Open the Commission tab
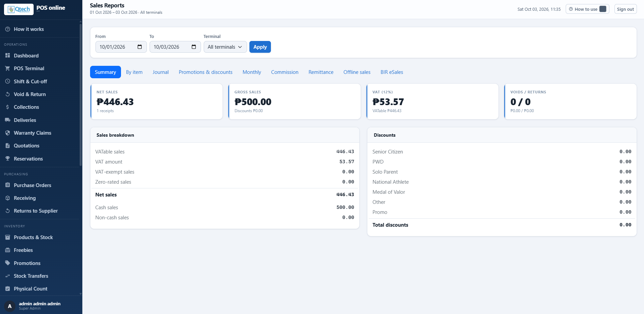644x314 pixels. click(285, 72)
